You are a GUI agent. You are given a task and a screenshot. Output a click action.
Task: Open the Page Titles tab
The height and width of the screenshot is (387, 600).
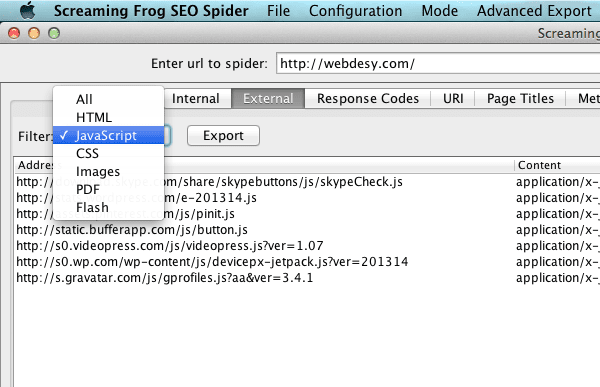520,98
